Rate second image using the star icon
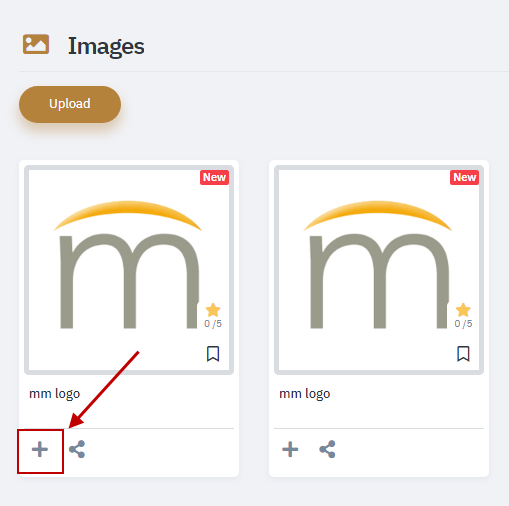Image resolution: width=509 pixels, height=506 pixels. point(463,310)
